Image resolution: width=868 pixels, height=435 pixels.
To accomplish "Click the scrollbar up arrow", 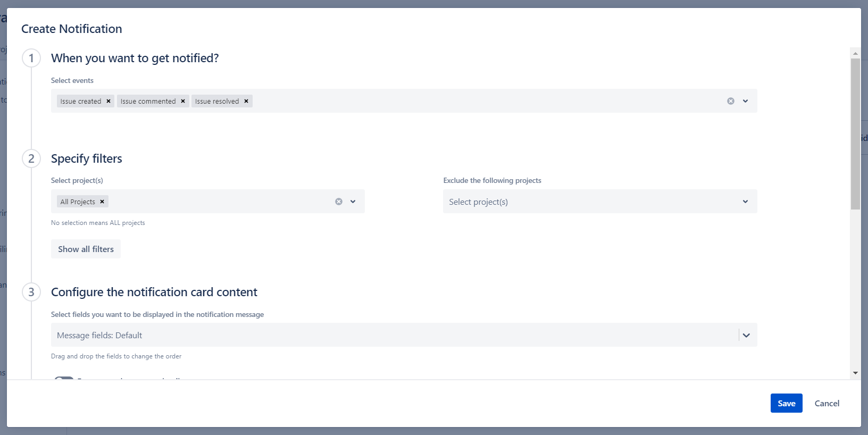I will [855, 53].
